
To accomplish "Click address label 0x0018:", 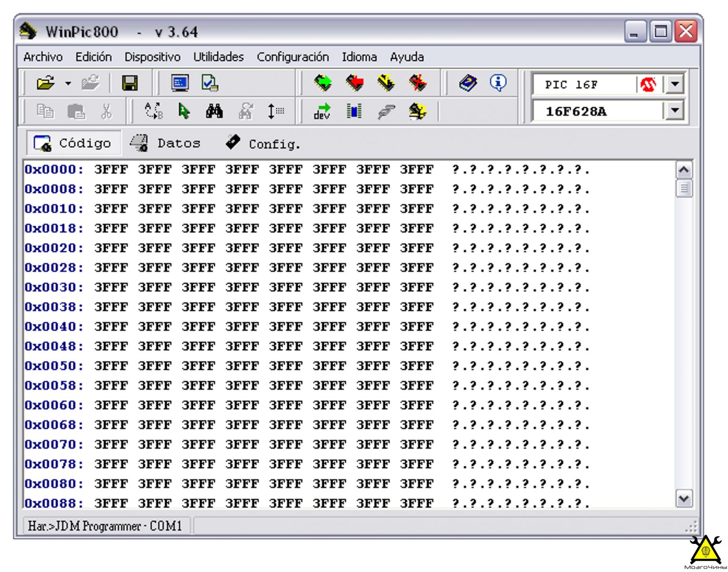I will pos(54,228).
